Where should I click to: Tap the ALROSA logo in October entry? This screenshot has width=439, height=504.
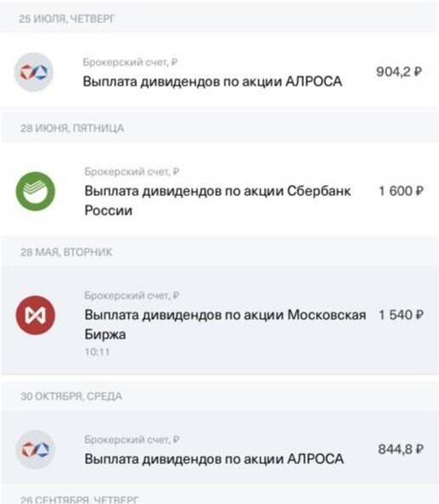point(36,450)
